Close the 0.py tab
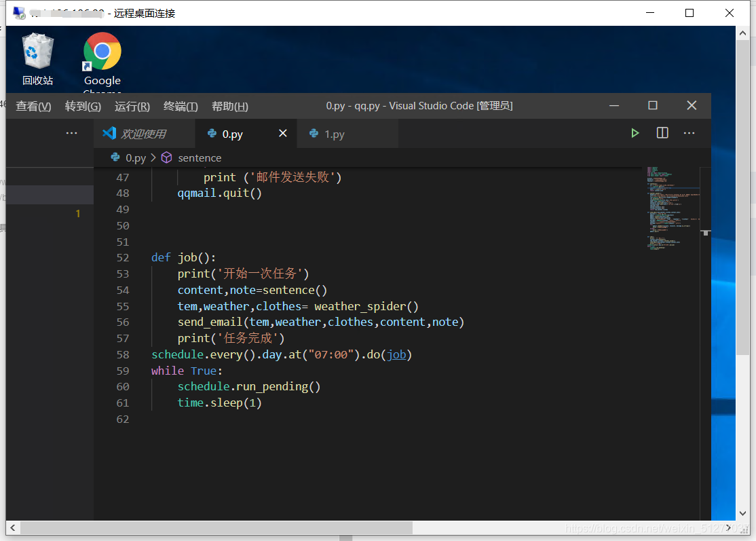756x541 pixels. [x=283, y=133]
